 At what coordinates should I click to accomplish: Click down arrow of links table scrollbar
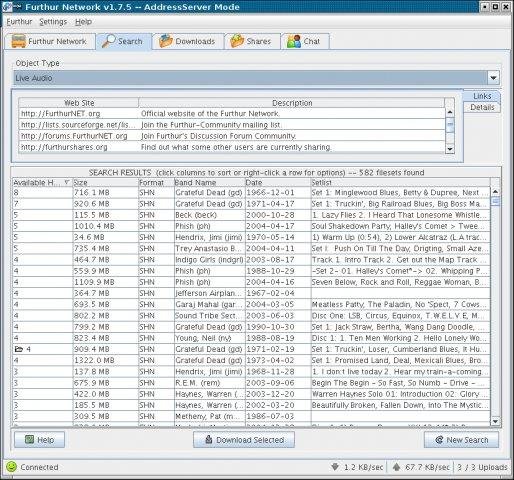pos(450,149)
